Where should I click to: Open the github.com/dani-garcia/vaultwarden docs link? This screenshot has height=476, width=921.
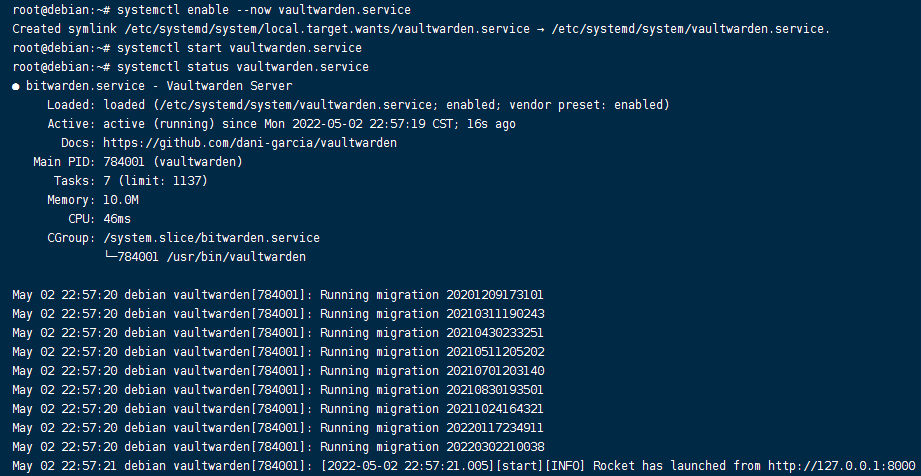point(250,143)
